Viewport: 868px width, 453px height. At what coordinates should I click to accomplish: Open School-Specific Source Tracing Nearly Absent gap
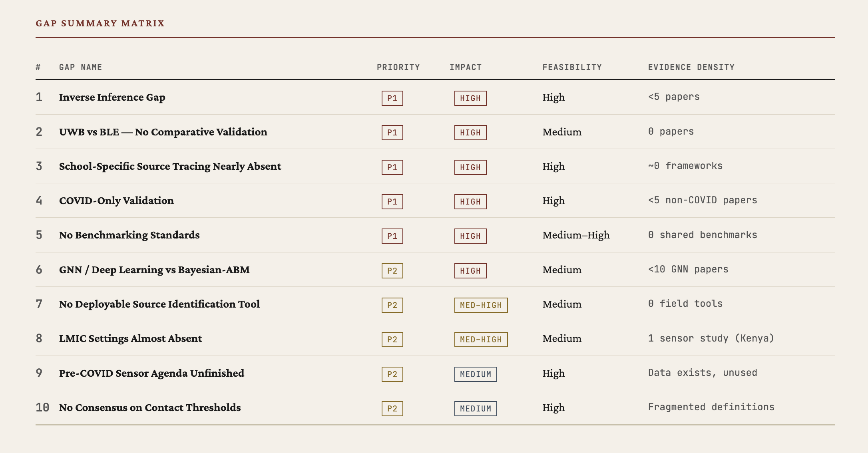click(170, 166)
